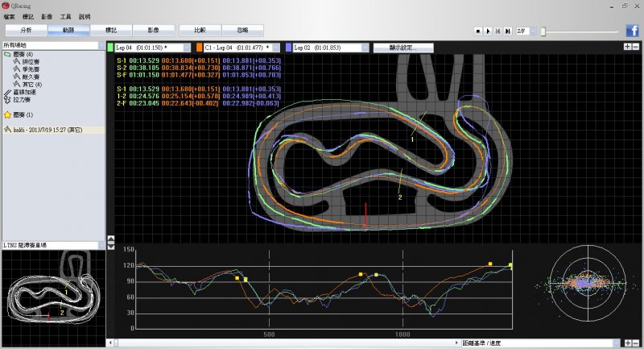Switch to the 軌跡 tab
644x349 pixels.
click(68, 31)
